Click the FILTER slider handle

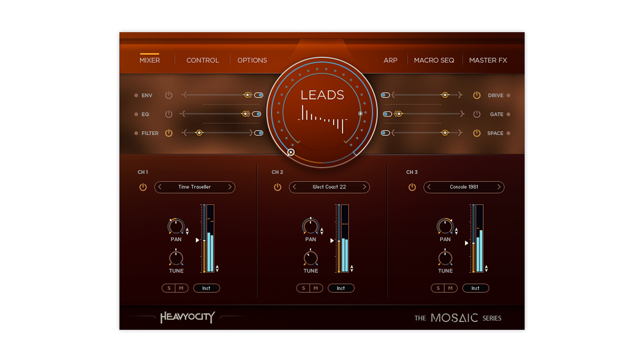click(199, 133)
